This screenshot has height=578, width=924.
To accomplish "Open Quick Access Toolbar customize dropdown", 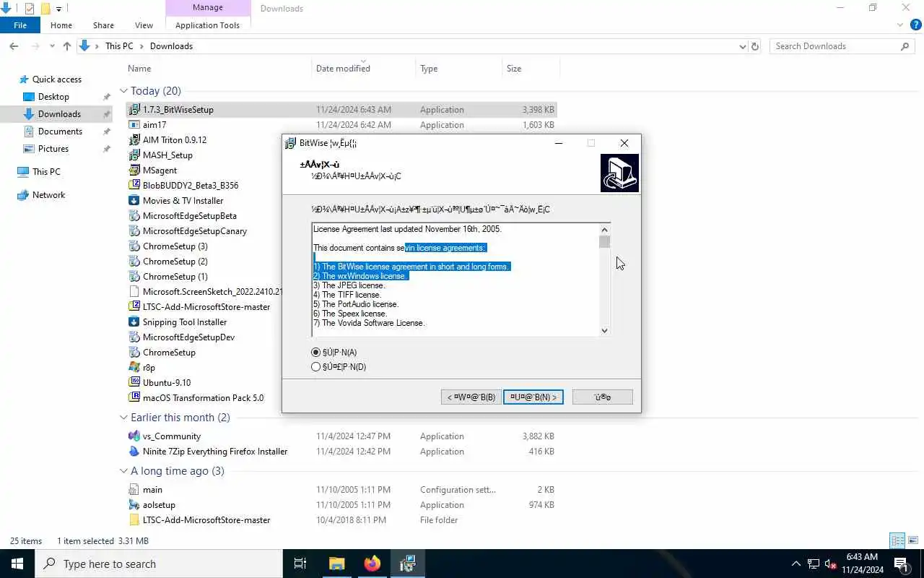I will pyautogui.click(x=59, y=9).
